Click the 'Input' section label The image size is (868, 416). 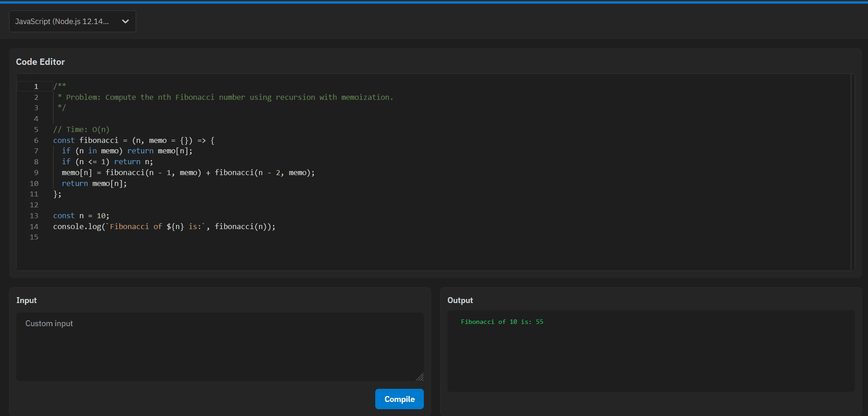[x=26, y=300]
